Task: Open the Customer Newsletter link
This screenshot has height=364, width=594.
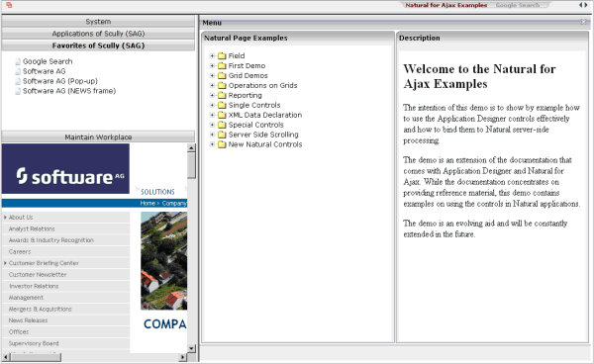Action: [38, 274]
